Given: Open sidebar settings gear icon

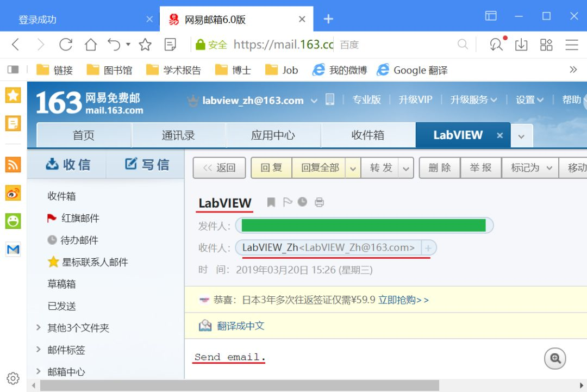Looking at the screenshot, I should [13, 378].
